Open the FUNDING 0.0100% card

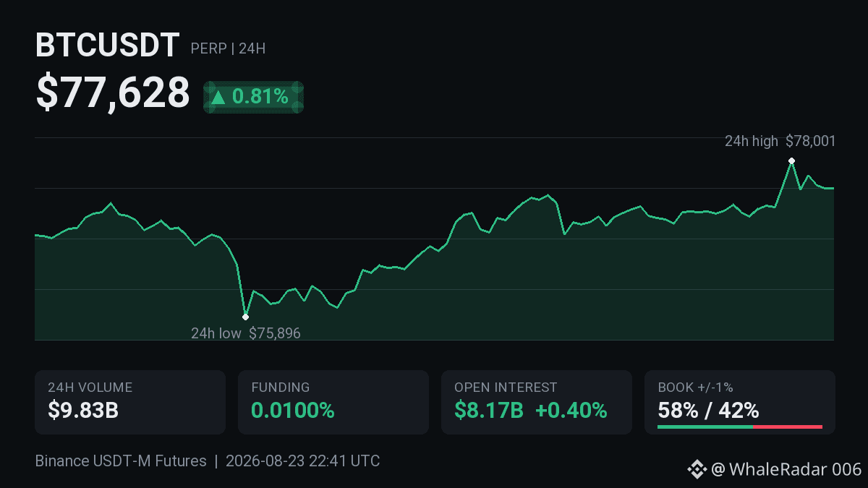click(333, 402)
